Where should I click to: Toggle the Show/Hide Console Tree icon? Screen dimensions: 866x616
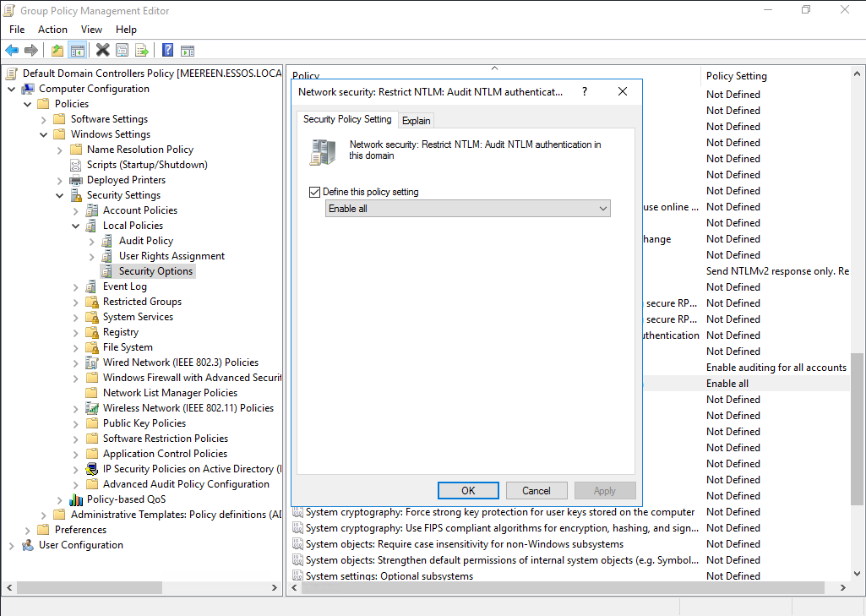(77, 51)
